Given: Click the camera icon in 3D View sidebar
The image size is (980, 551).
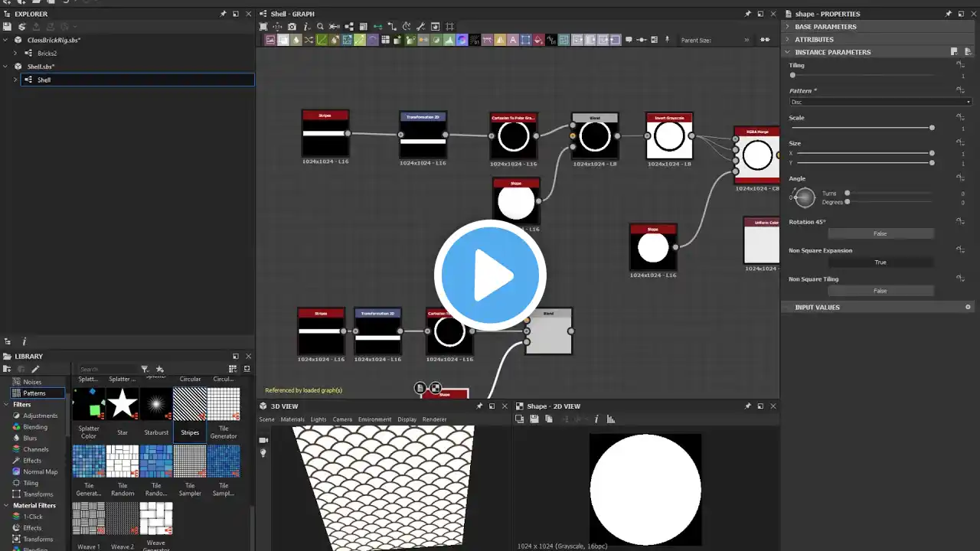Looking at the screenshot, I should click(x=264, y=440).
